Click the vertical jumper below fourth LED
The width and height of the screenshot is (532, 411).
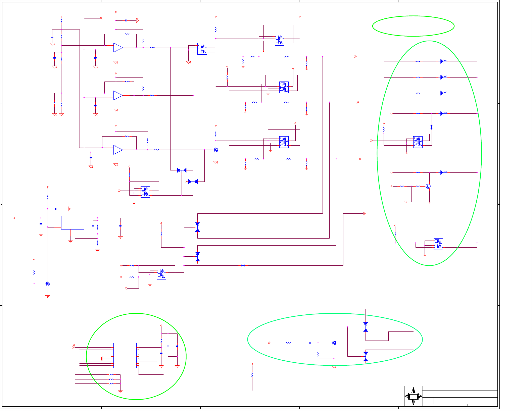tap(432, 127)
